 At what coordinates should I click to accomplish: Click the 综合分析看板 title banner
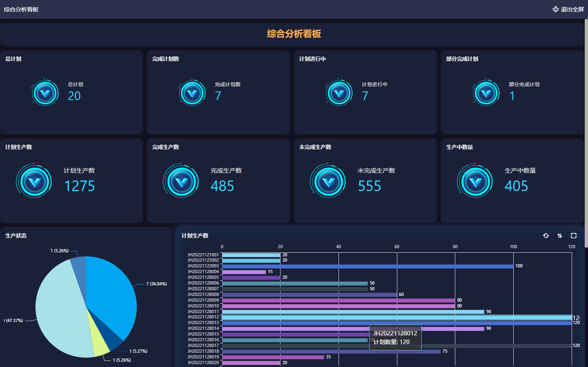coord(294,34)
